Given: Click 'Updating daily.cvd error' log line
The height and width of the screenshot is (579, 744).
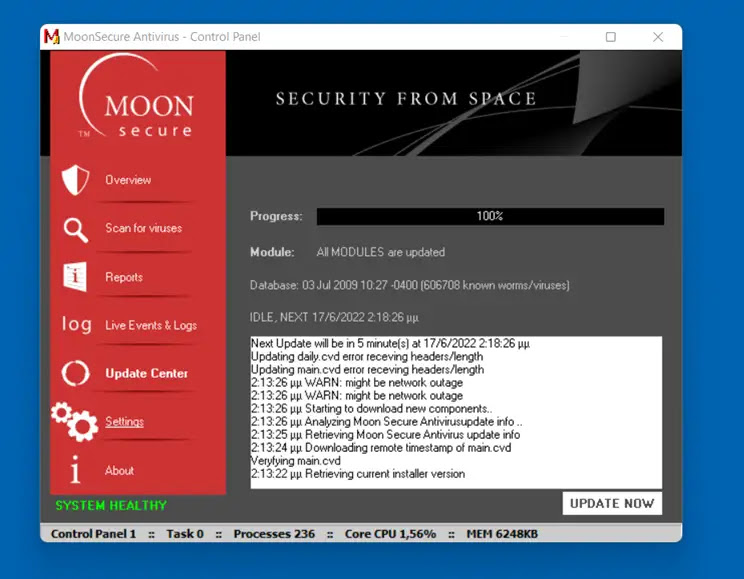Looking at the screenshot, I should point(367,356).
